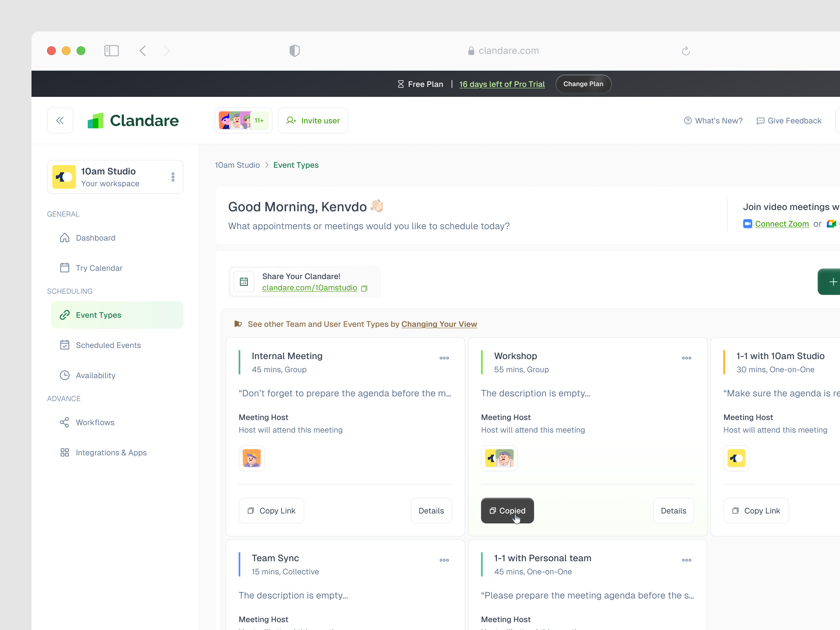The width and height of the screenshot is (840, 630).
Task: Open Team Sync more options
Action: coord(444,560)
